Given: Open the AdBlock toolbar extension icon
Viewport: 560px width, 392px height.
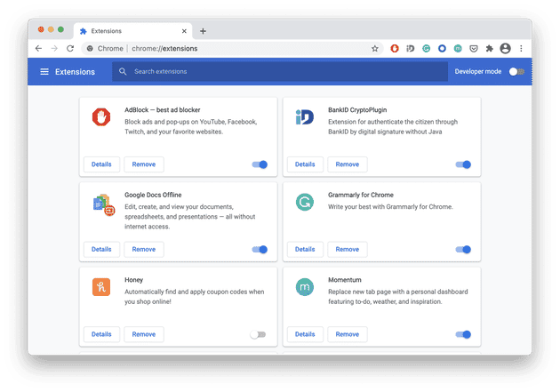Looking at the screenshot, I should tap(395, 49).
